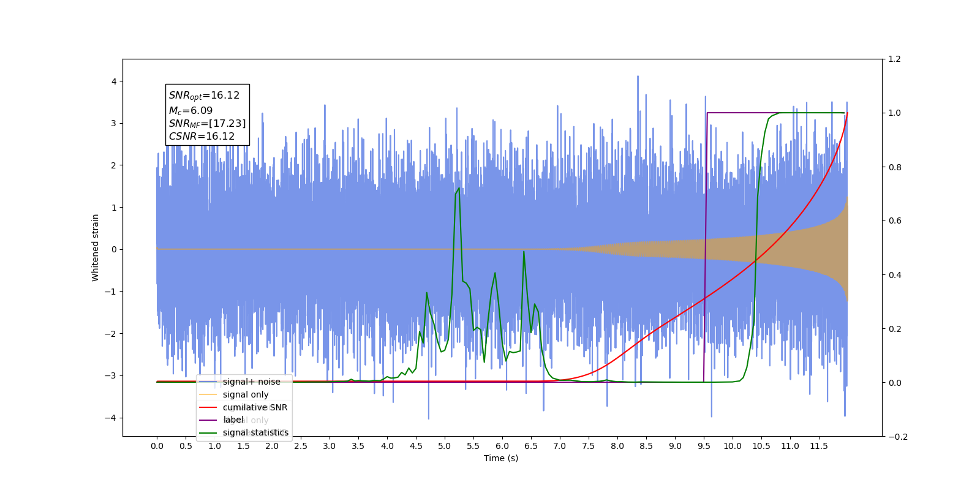The width and height of the screenshot is (980, 490).
Task: Click the 7.0 tick on time axis
Action: [x=560, y=446]
